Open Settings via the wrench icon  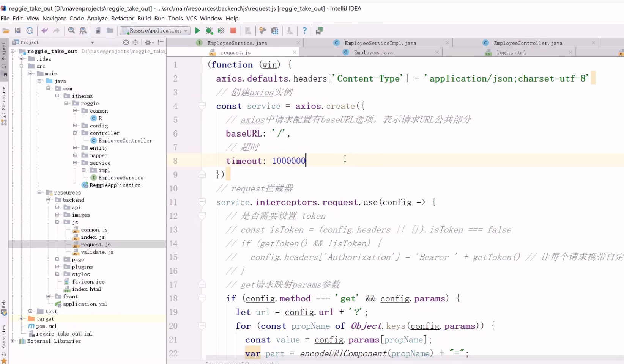pyautogui.click(x=263, y=31)
